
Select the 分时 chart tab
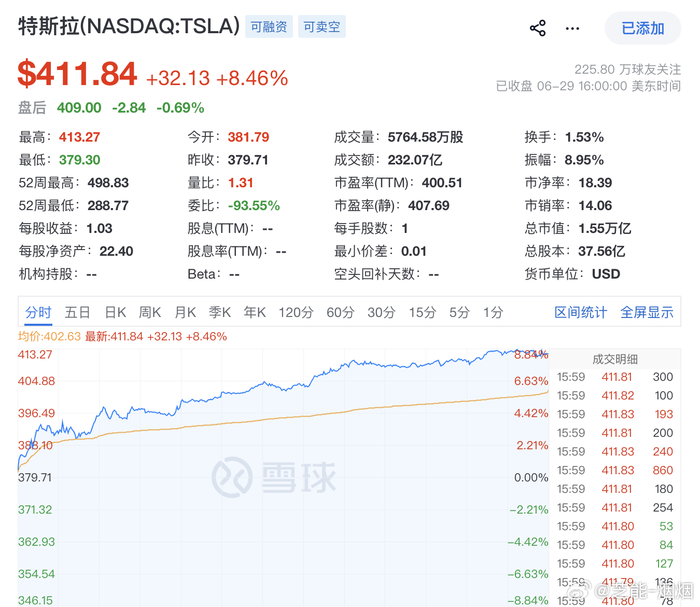[x=38, y=312]
